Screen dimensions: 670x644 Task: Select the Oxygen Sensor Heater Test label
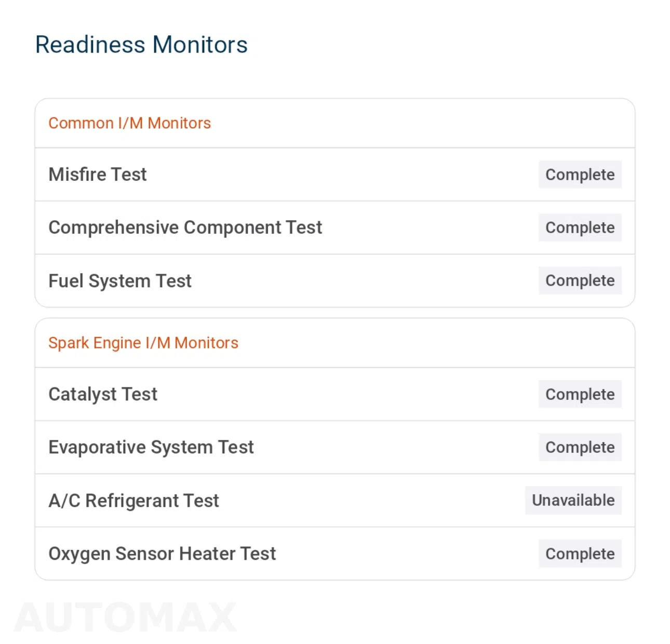pyautogui.click(x=162, y=554)
